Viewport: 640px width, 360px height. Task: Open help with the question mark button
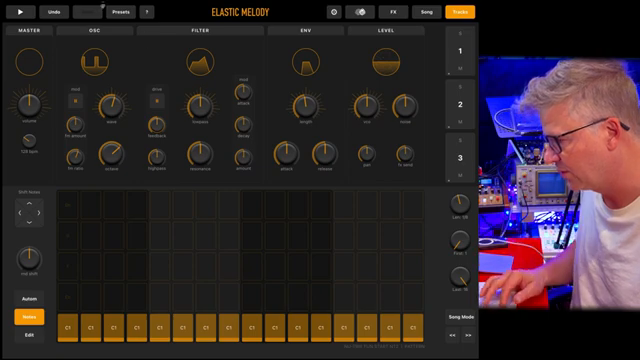[x=147, y=12]
